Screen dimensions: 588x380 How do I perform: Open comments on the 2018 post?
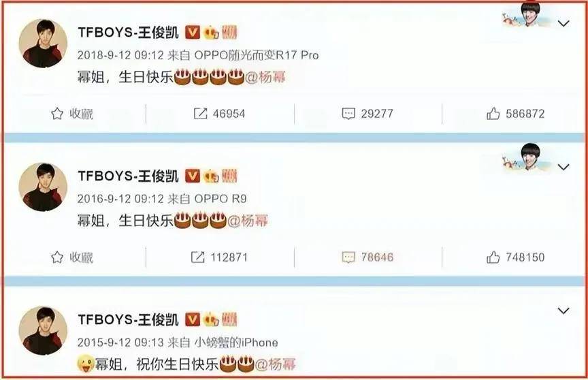[367, 113]
